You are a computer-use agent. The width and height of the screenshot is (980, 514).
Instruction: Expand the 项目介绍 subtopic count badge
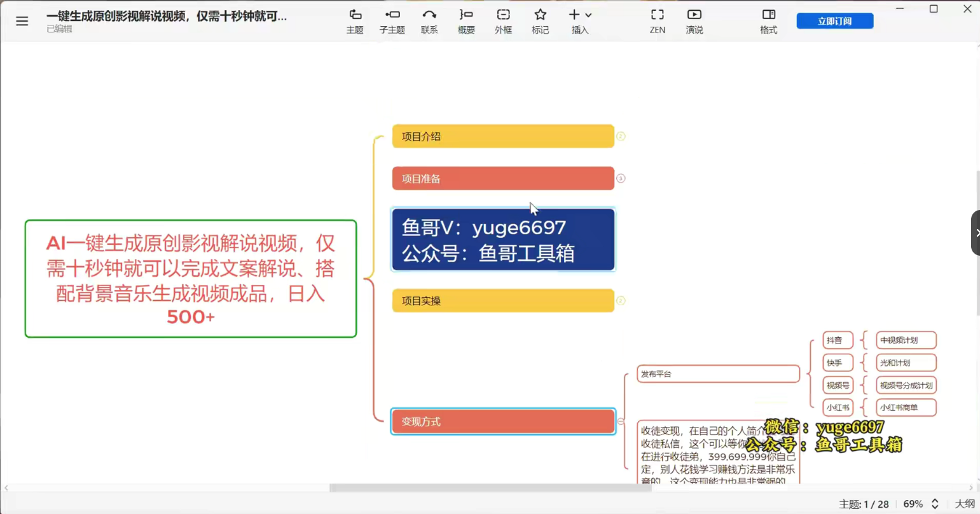(621, 136)
